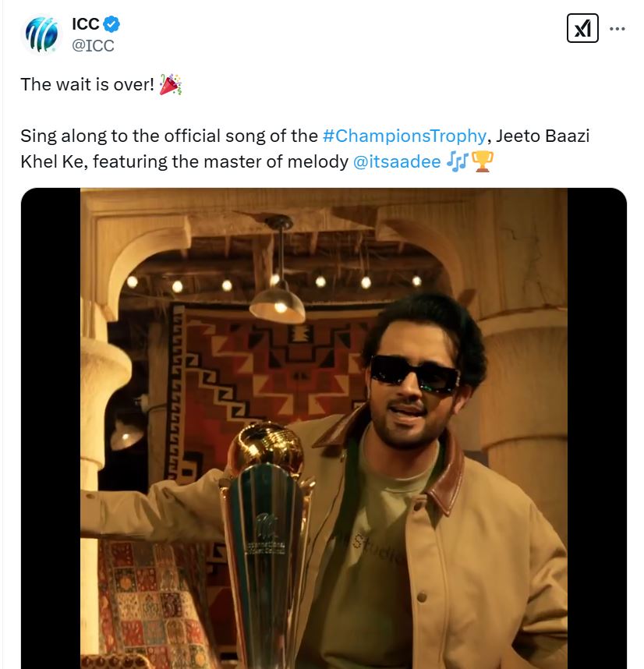This screenshot has width=644, height=669.
Task: Click the left black bar of video
Action: 51,428
